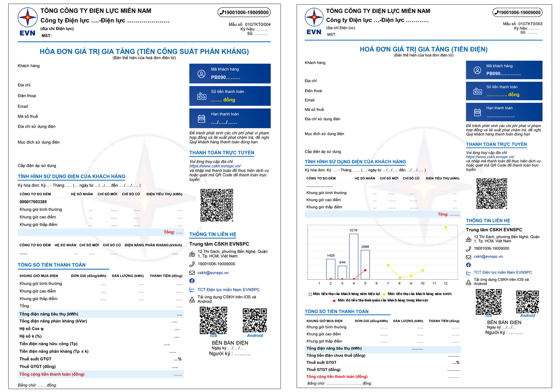Click the Facebook icon on left invoice

click(x=192, y=281)
